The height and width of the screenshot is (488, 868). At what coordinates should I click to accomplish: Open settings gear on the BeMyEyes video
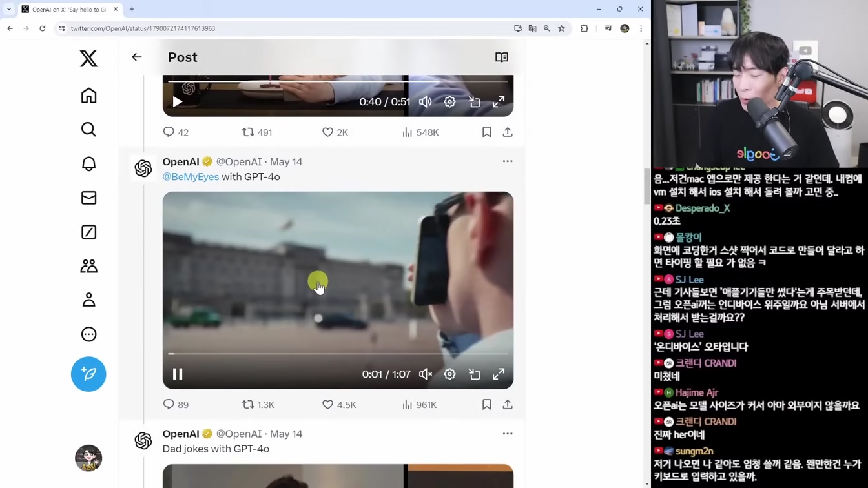[449, 374]
